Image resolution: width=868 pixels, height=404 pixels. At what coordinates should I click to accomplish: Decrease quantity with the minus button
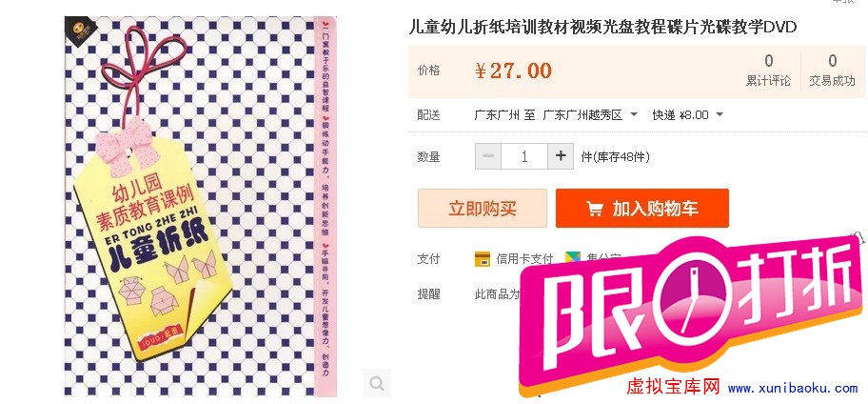pos(488,156)
